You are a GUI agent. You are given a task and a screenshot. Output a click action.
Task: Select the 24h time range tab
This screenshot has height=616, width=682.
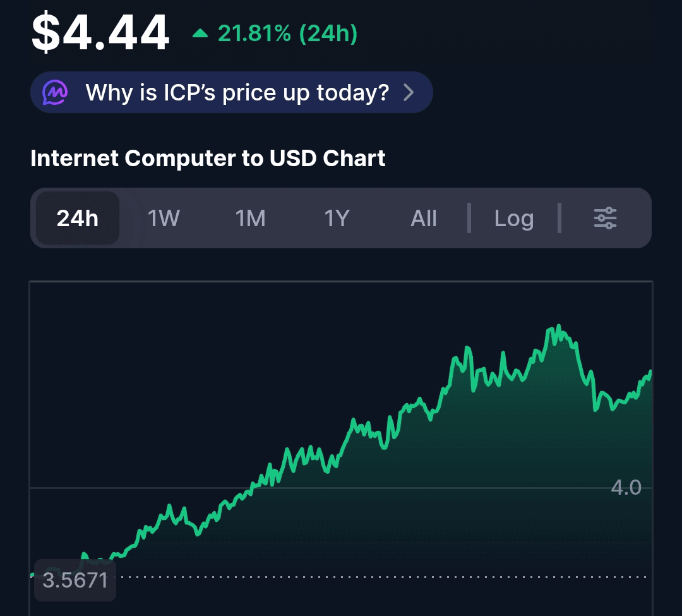pyautogui.click(x=78, y=218)
